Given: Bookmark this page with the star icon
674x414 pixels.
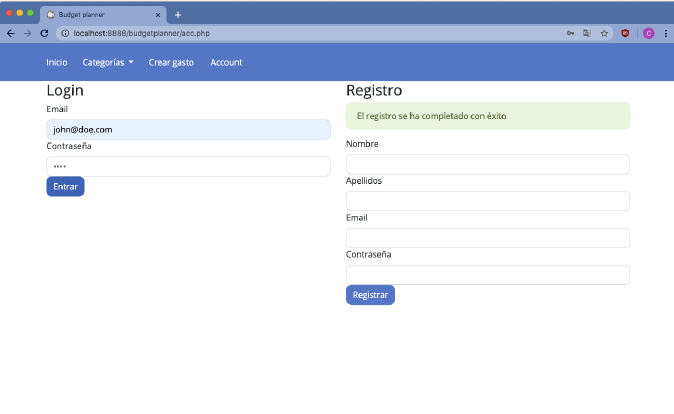Looking at the screenshot, I should 604,33.
